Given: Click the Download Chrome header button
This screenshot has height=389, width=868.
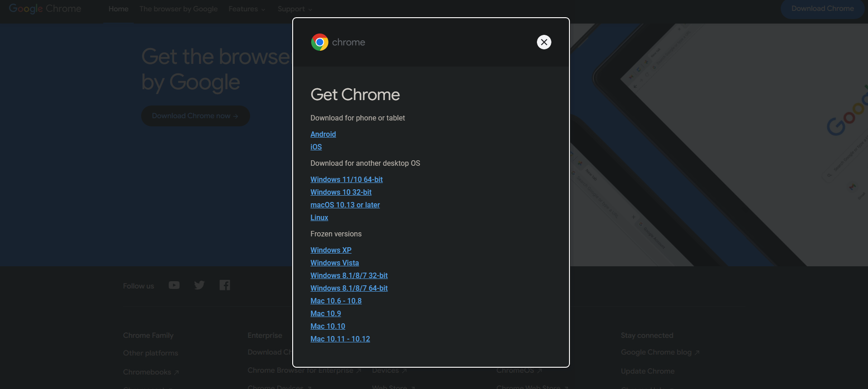Looking at the screenshot, I should coord(822,9).
